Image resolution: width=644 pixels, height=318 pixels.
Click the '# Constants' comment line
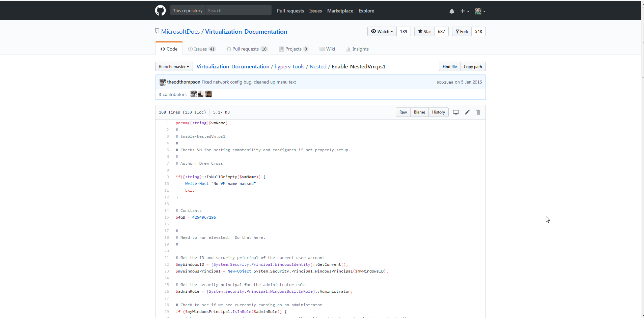pos(189,211)
